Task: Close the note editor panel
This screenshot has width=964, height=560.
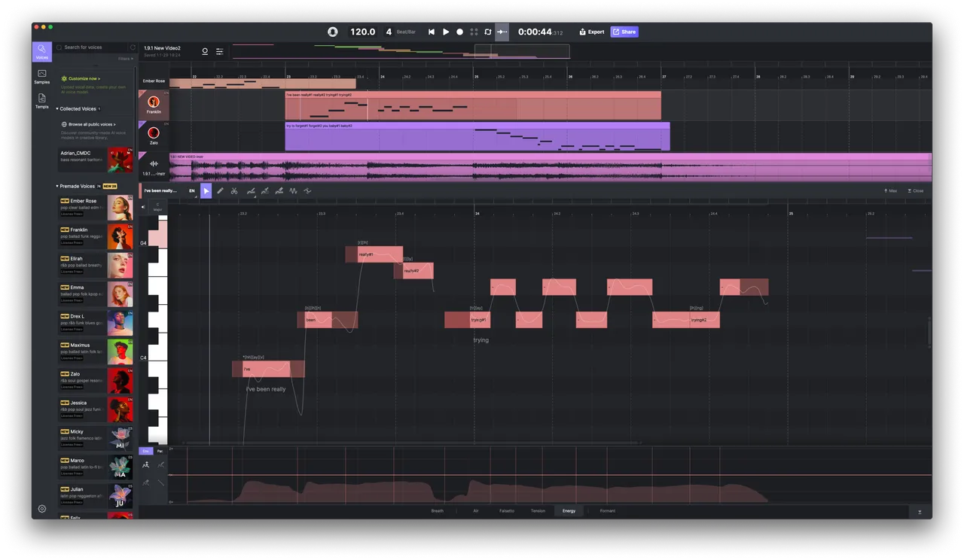Action: coord(916,191)
